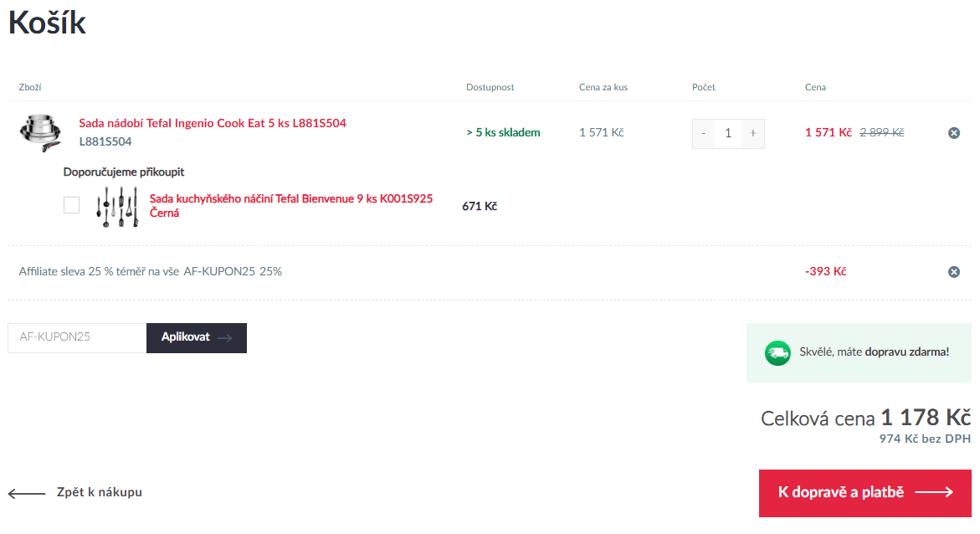Decrease quantity with the minus button
The image size is (980, 534).
(703, 133)
